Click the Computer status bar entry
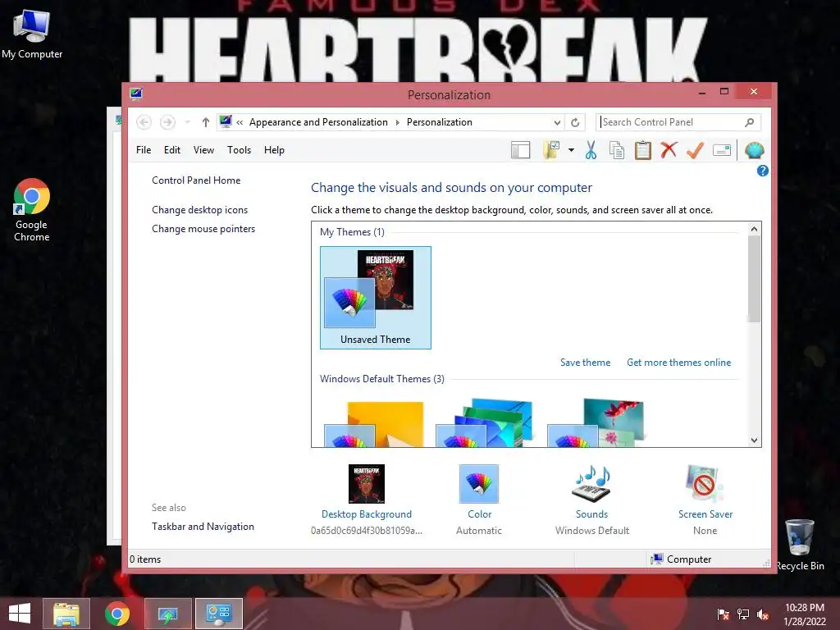This screenshot has height=630, width=840. pyautogui.click(x=681, y=559)
